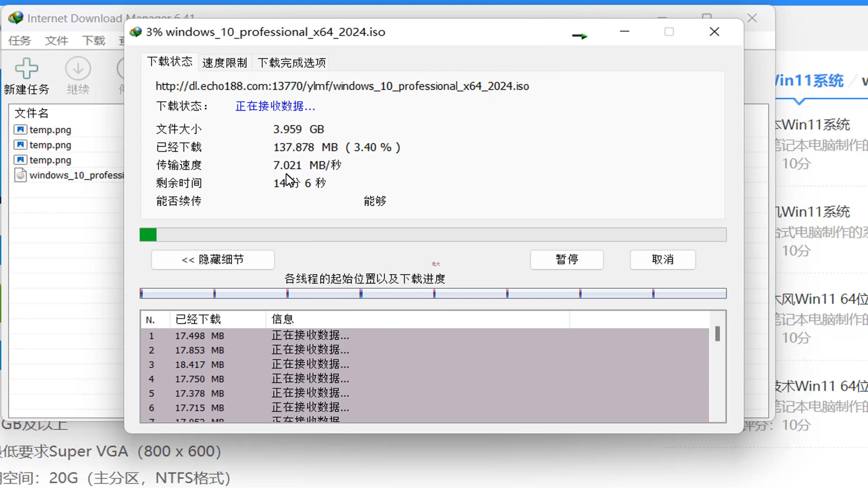Image resolution: width=868 pixels, height=488 pixels.
Task: Minimize the download progress dialog
Action: (x=624, y=32)
